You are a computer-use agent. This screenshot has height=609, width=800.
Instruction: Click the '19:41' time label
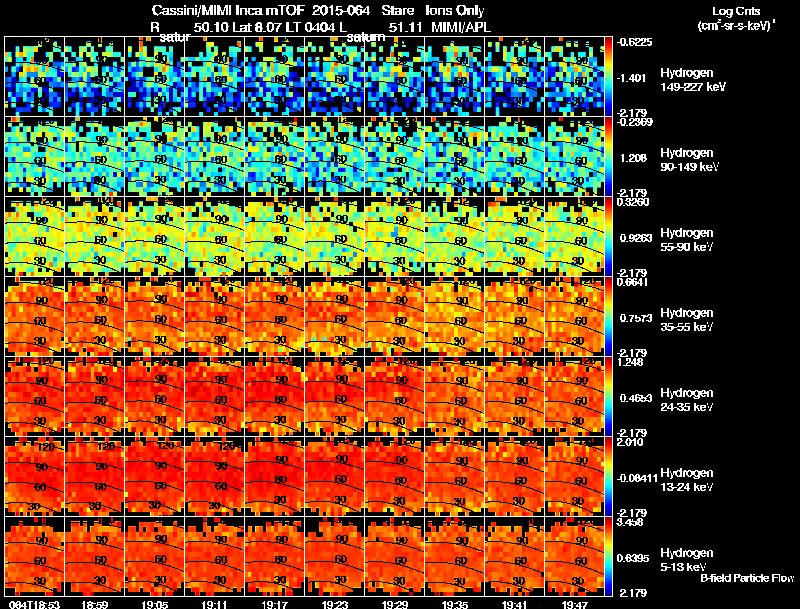point(514,604)
